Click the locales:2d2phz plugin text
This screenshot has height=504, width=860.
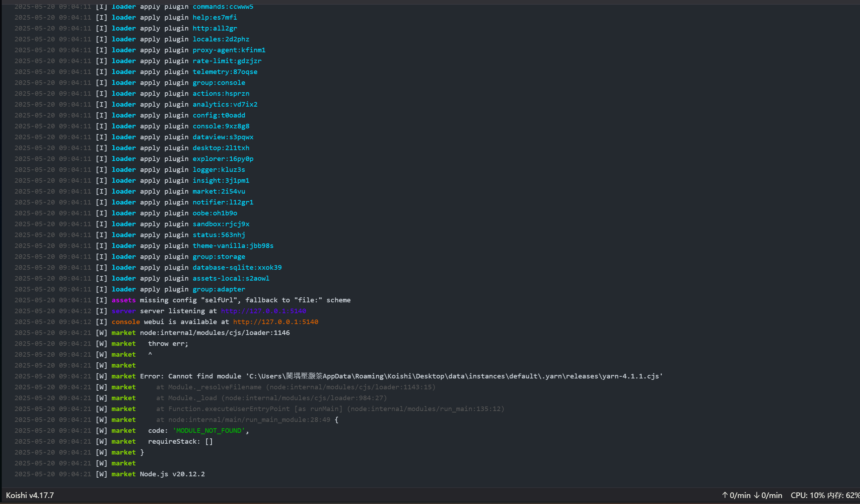tap(221, 39)
